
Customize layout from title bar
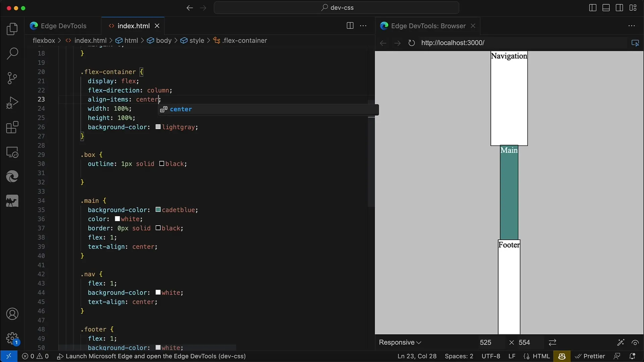point(633,8)
